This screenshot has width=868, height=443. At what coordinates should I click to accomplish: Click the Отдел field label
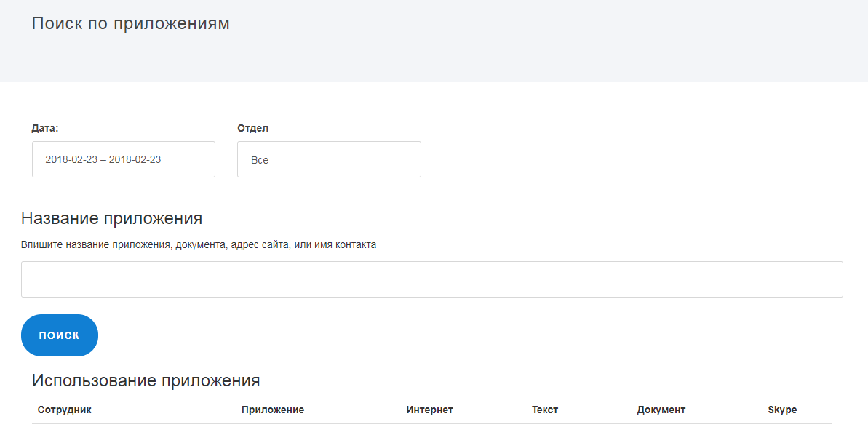252,128
